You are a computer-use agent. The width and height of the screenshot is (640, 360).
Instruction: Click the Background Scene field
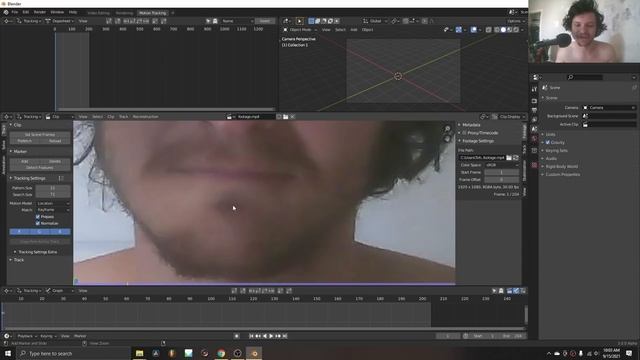tap(609, 116)
